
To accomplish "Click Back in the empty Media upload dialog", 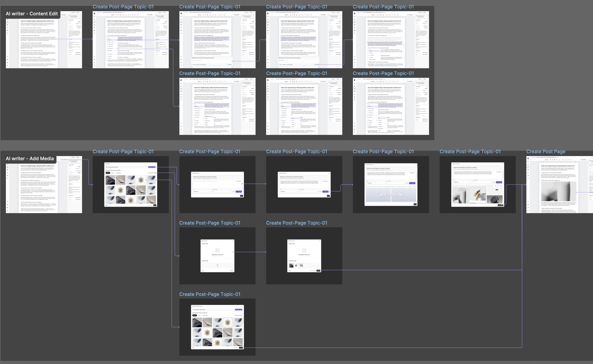I will point(203,271).
